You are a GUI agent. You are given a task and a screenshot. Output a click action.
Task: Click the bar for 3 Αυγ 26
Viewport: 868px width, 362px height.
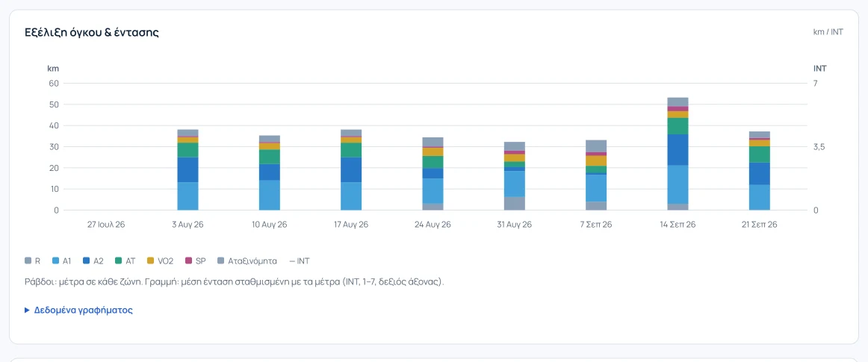point(187,170)
